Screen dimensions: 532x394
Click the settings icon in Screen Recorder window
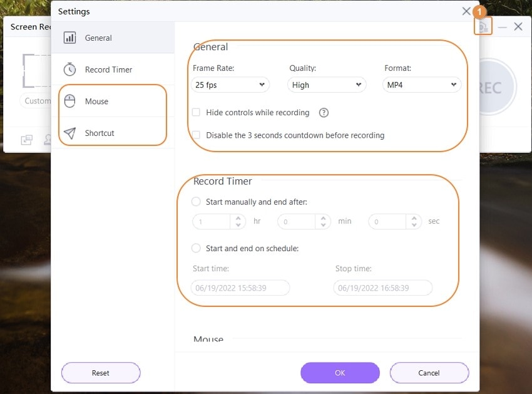(x=483, y=26)
